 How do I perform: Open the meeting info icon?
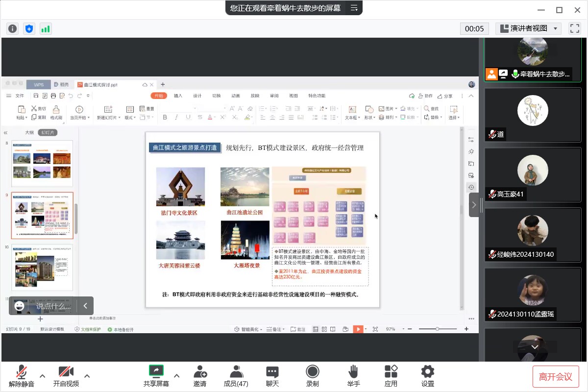pyautogui.click(x=12, y=29)
